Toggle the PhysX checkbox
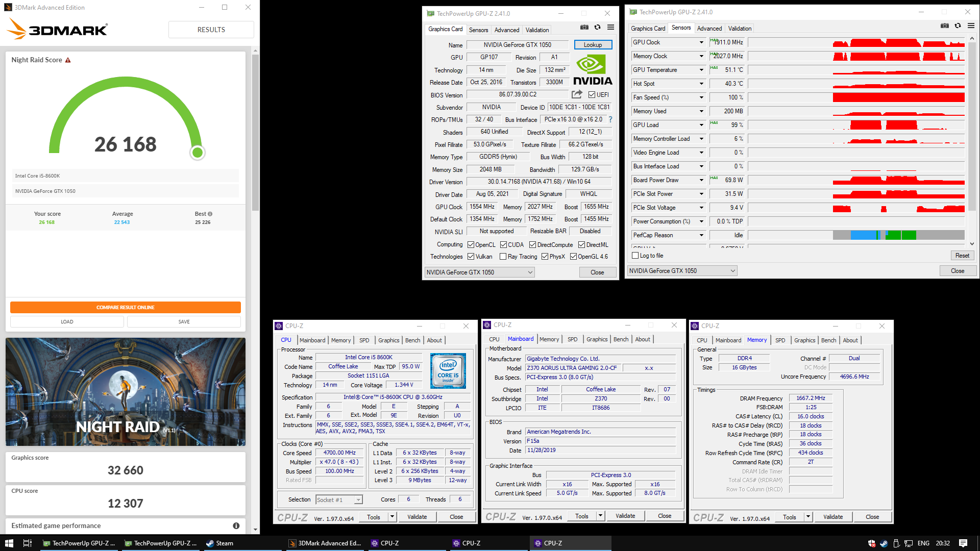Viewport: 980px width, 551px height. coord(545,257)
